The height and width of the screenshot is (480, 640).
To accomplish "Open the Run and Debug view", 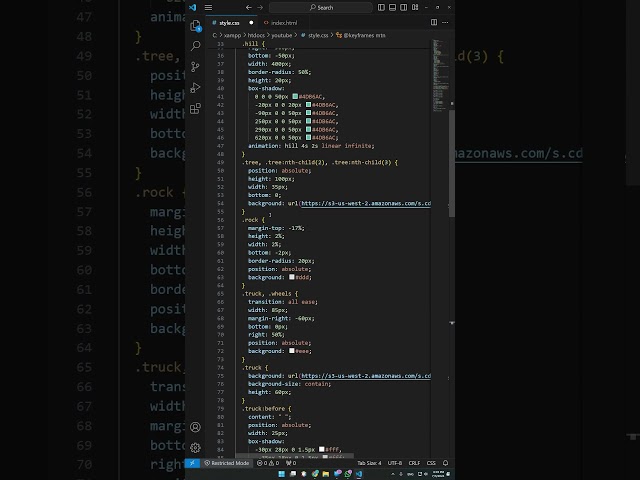I will (x=196, y=87).
